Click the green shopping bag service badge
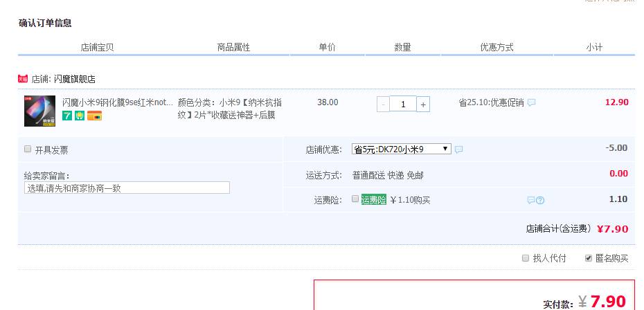644x310 pixels. pyautogui.click(x=80, y=116)
